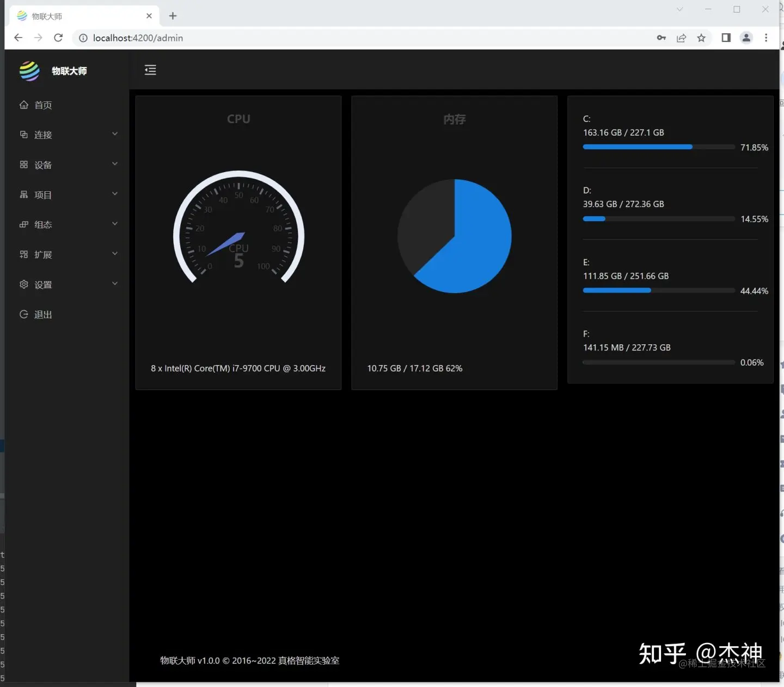Click 退出 to log out
The width and height of the screenshot is (784, 687).
(67, 314)
